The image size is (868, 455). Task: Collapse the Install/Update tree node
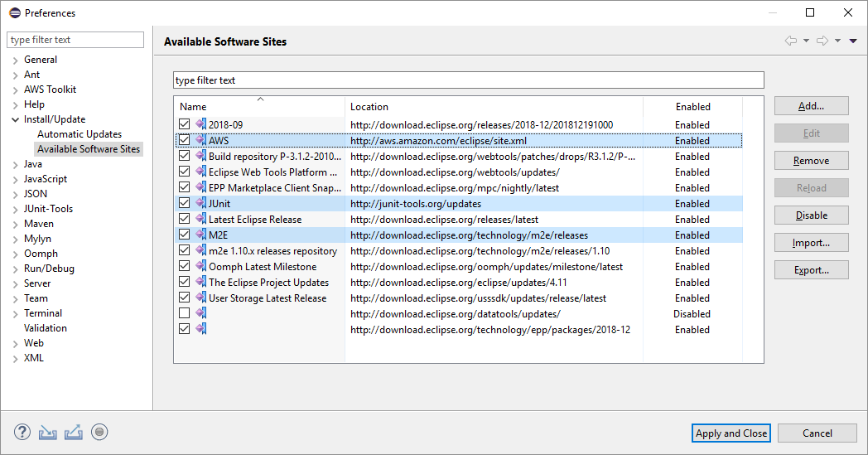(15, 119)
